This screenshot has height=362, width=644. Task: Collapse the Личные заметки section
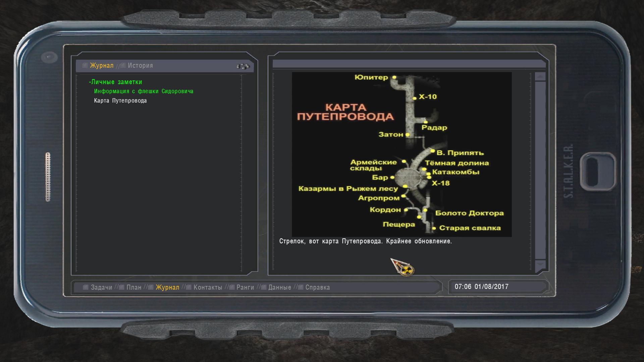pos(115,82)
